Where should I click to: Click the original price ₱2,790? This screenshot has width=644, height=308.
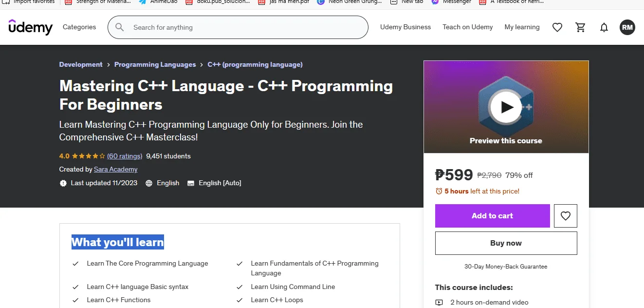point(489,175)
